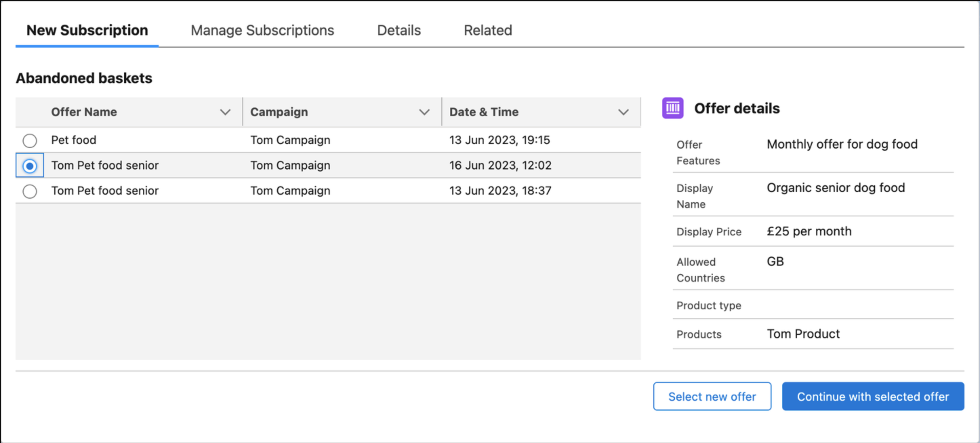Click the purple Offer details icon

[x=672, y=108]
